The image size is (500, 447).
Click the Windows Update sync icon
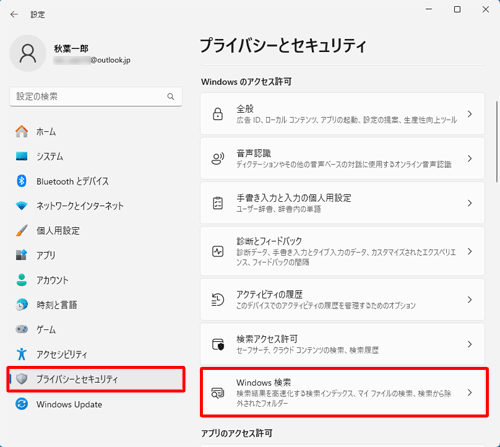22,404
